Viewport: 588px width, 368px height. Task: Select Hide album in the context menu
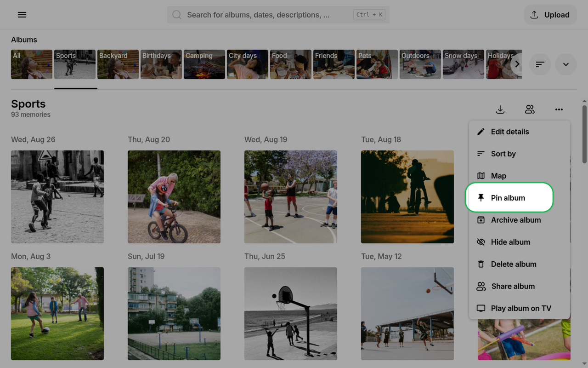coord(520,242)
